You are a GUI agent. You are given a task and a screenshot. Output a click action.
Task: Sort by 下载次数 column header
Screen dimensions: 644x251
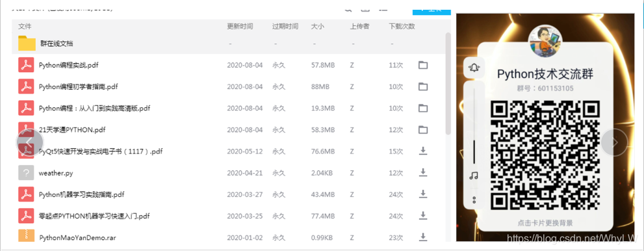(402, 26)
